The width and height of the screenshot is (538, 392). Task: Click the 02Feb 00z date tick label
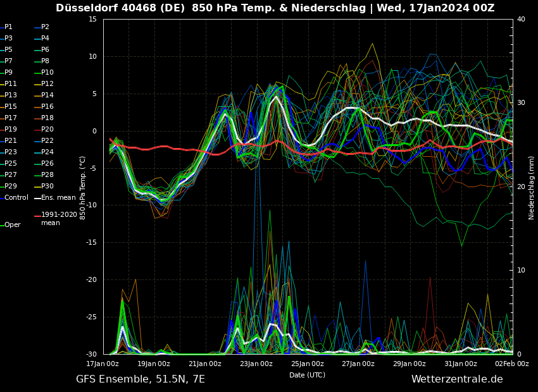[x=511, y=364]
